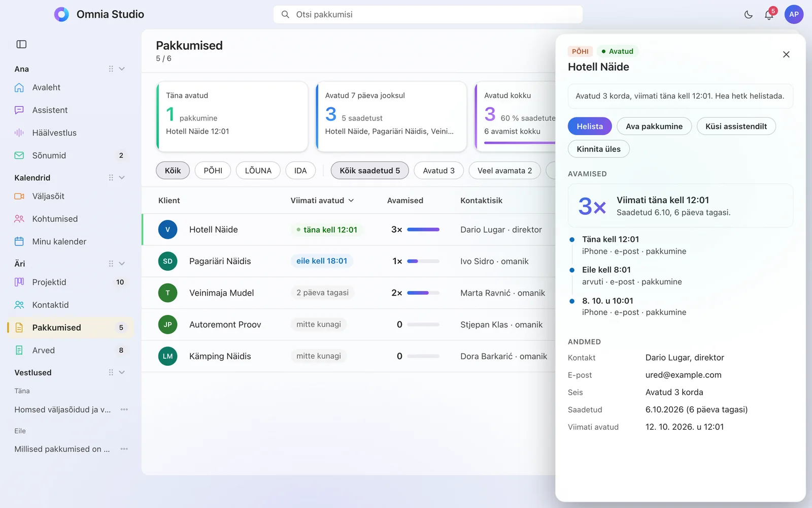The image size is (812, 508).
Task: Select Kõik saadetud 5 filter
Action: point(369,171)
